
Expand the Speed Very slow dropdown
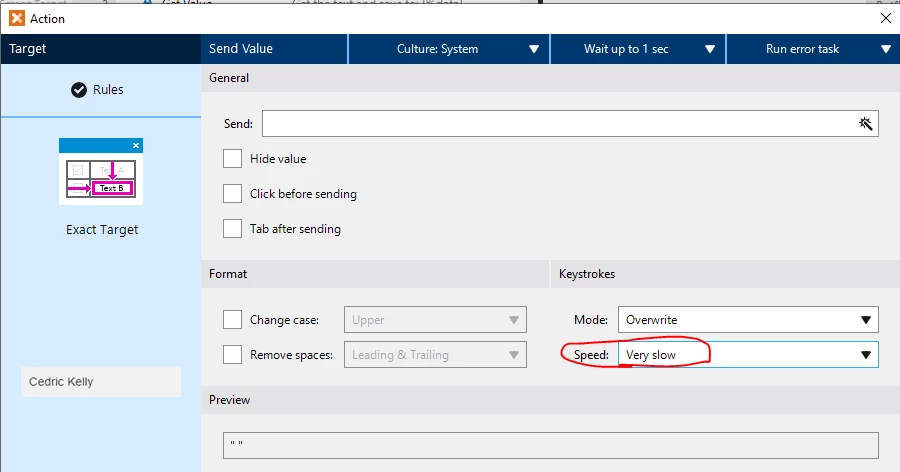pyautogui.click(x=748, y=355)
